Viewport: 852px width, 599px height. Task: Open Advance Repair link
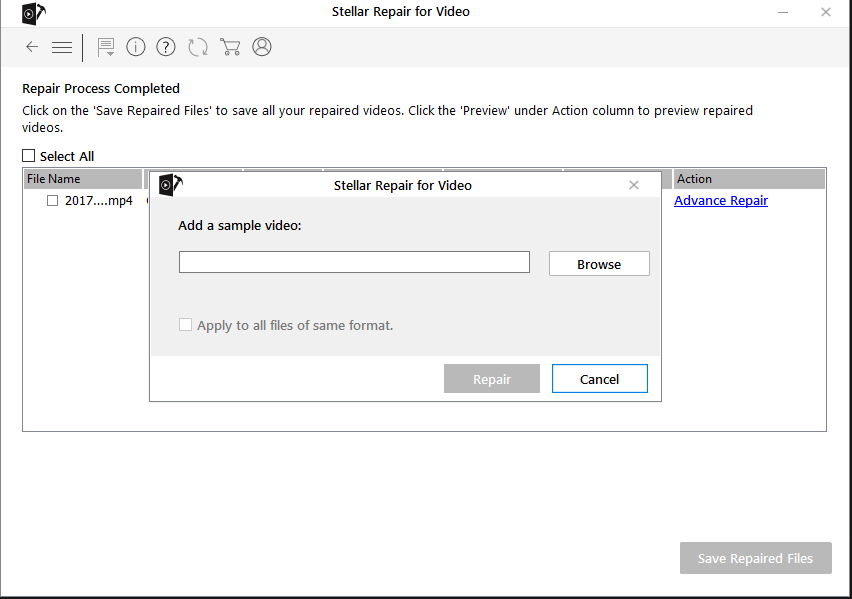720,200
